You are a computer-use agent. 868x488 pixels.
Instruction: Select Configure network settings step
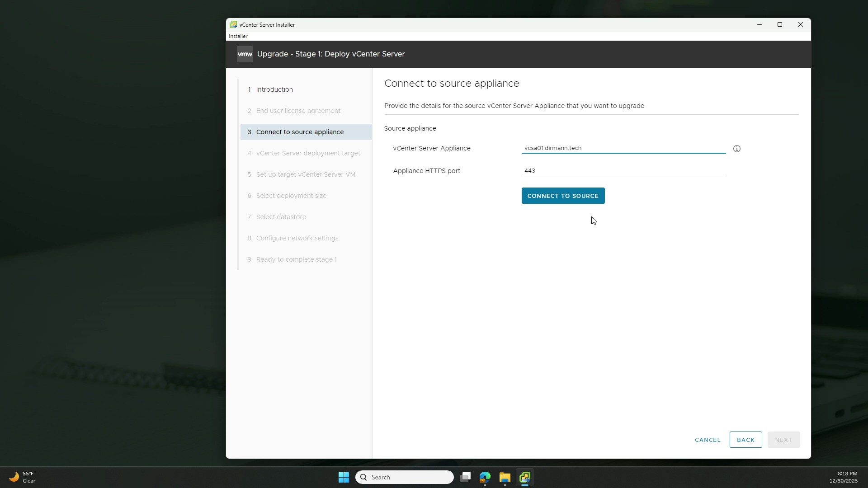tap(306, 238)
